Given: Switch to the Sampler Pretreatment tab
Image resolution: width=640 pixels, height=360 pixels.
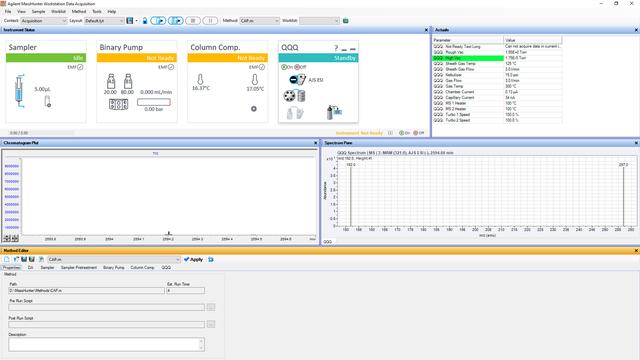Looking at the screenshot, I should tap(79, 267).
